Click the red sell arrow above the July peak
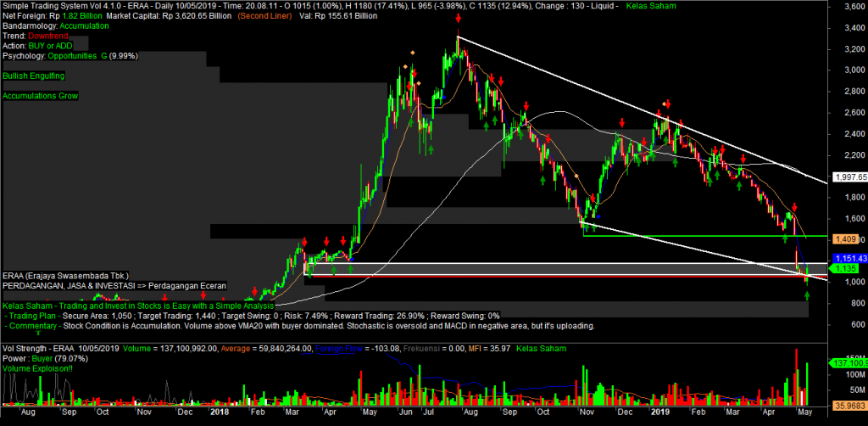This screenshot has width=868, height=426. click(x=458, y=18)
